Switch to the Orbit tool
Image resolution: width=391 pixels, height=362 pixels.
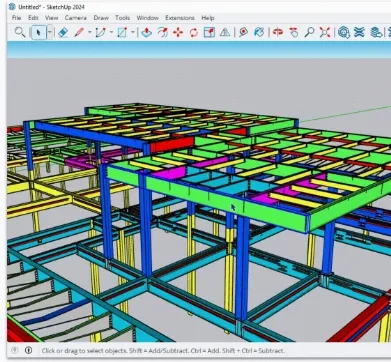277,32
